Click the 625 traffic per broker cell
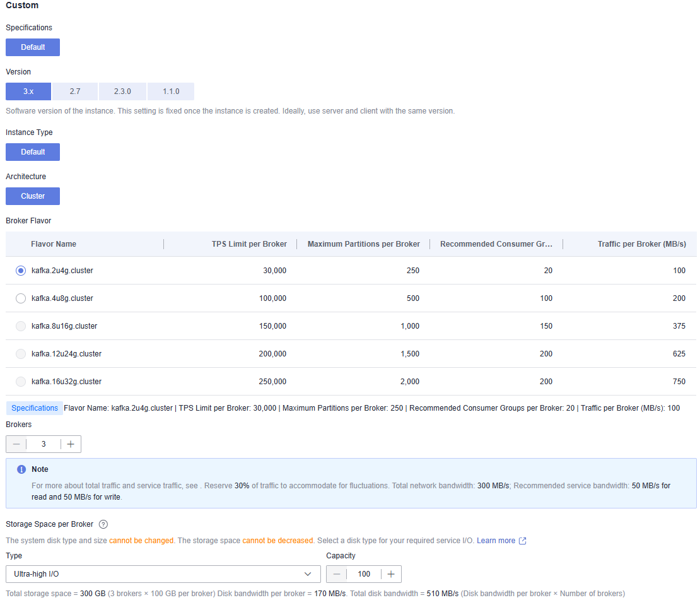 (679, 354)
